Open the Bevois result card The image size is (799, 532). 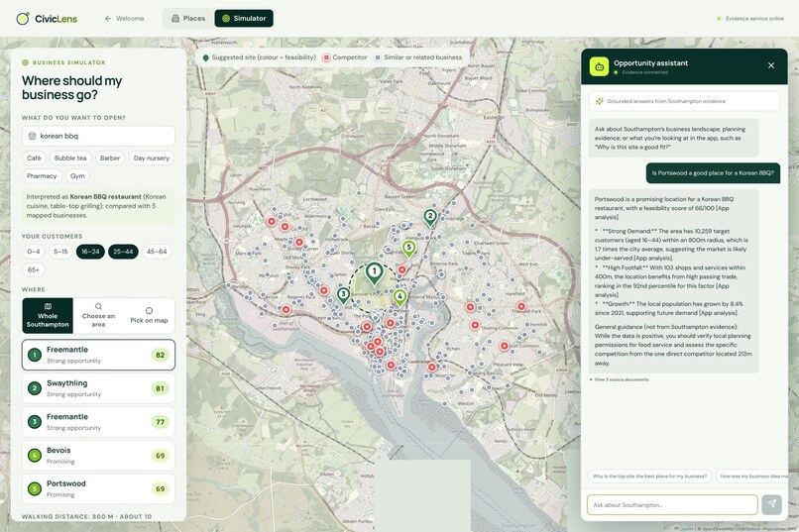point(98,456)
